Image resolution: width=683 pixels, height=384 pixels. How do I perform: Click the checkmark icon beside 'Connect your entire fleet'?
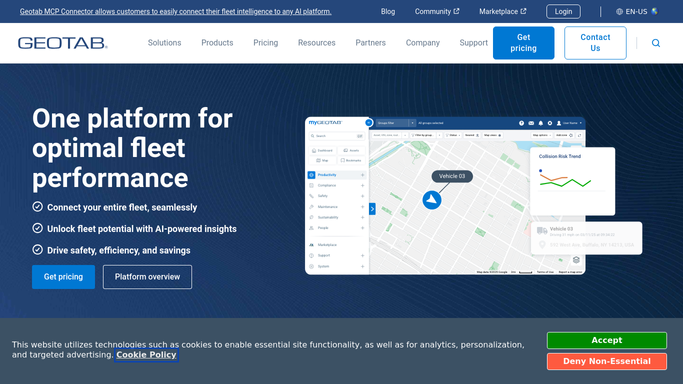pos(37,207)
